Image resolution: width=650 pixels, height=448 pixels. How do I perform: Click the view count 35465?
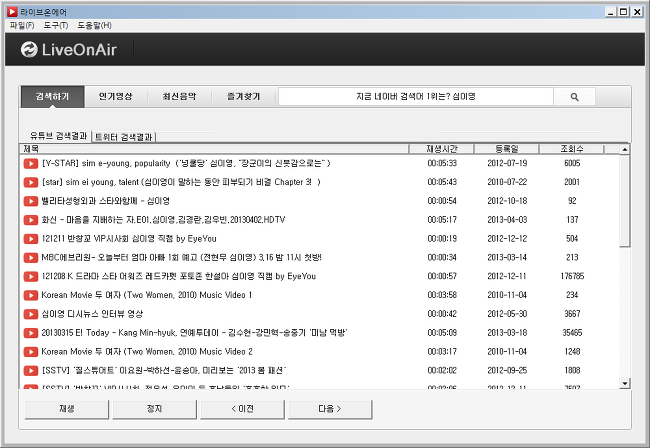click(572, 333)
